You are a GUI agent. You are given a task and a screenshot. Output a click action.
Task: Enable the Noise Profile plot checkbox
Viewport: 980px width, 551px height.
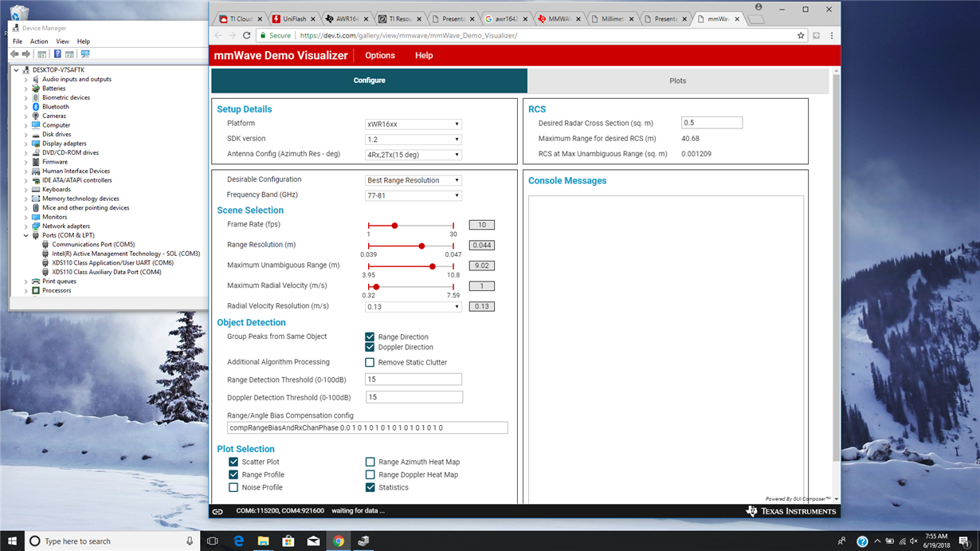click(233, 487)
